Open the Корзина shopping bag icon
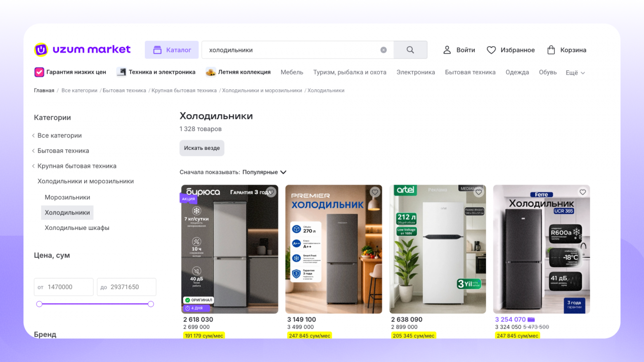Screen dimensions: 644x362 pos(551,50)
